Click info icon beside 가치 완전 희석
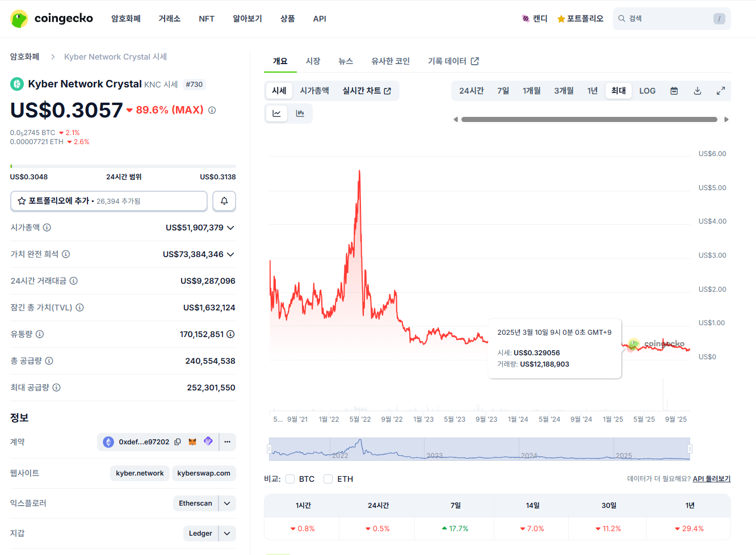The height and width of the screenshot is (555, 756). [66, 254]
